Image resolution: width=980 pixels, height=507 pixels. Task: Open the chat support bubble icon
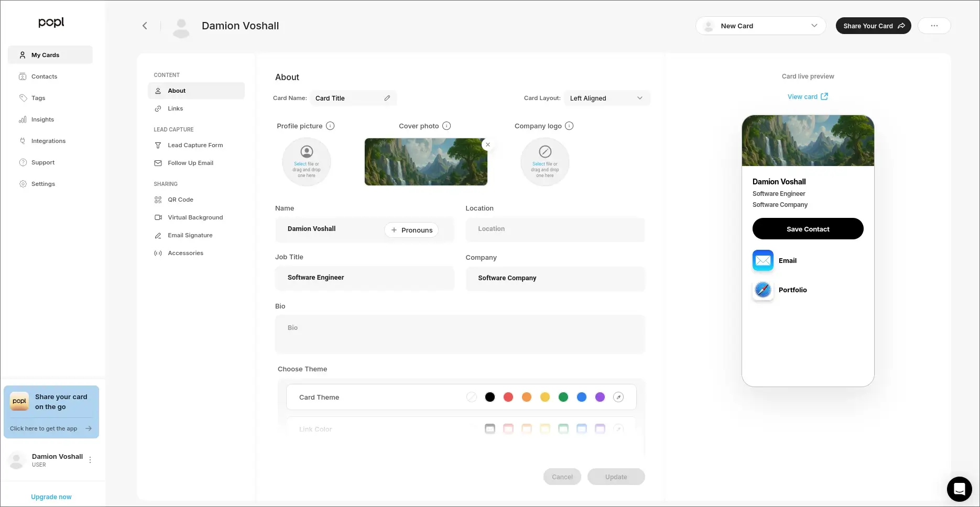pos(959,489)
